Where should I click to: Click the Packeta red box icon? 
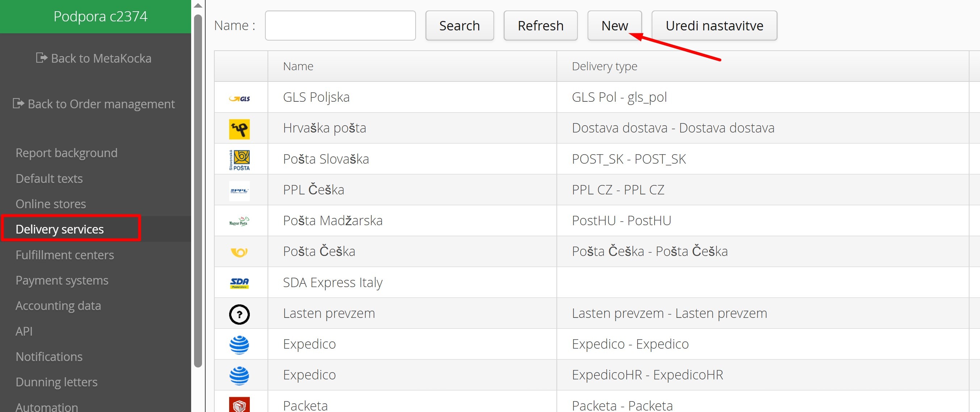click(239, 404)
